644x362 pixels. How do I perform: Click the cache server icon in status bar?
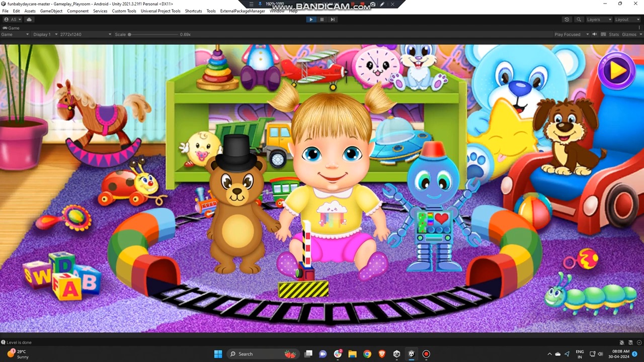point(630,342)
